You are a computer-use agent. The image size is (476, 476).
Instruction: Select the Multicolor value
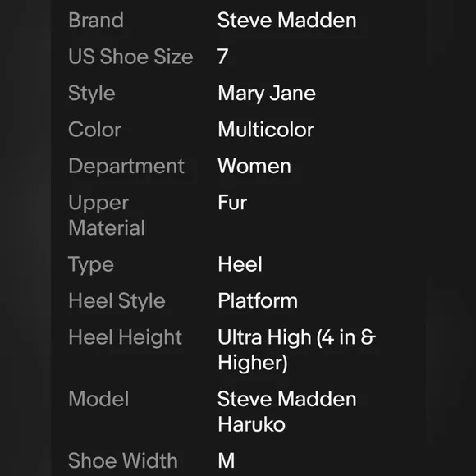click(266, 130)
